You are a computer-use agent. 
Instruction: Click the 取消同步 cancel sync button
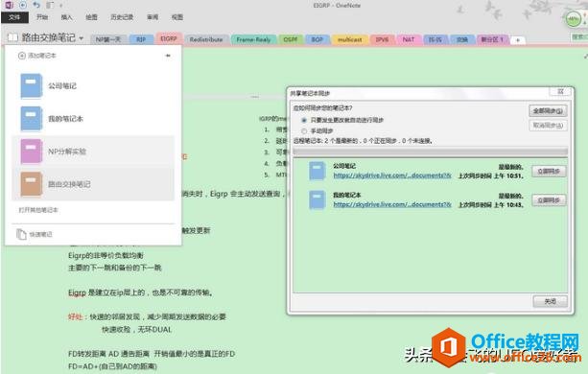pos(548,126)
